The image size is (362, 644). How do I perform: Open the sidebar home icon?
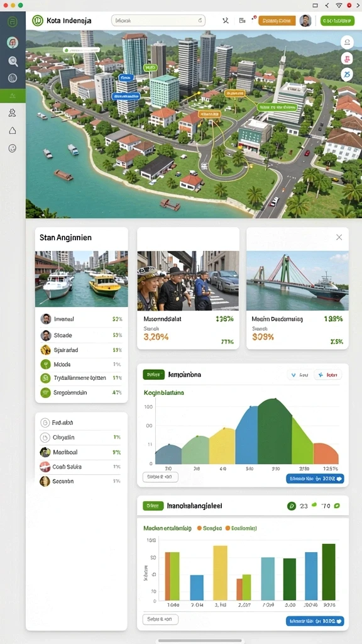[13, 131]
